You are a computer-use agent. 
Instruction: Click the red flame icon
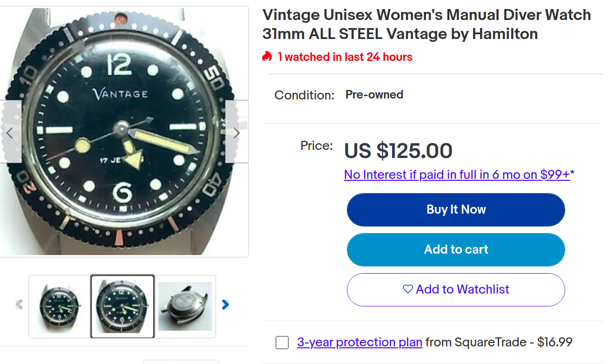[267, 57]
